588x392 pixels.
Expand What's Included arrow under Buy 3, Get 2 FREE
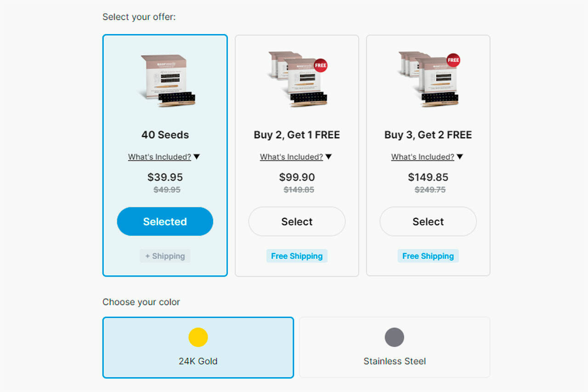tap(460, 157)
